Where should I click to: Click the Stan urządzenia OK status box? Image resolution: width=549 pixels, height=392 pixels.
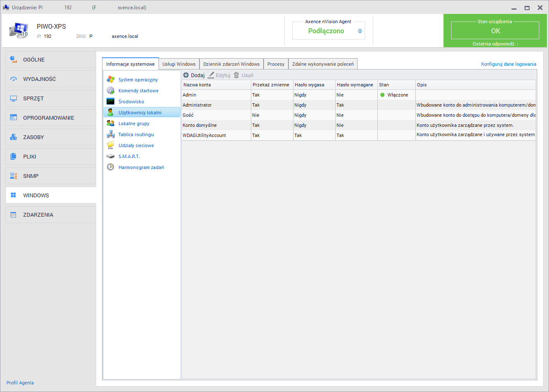point(495,31)
